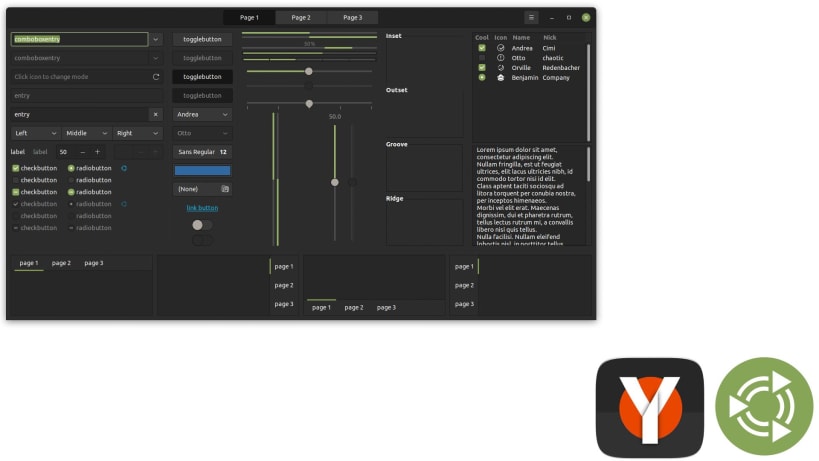
Task: Switch to Page 2 in the header bar
Action: 301,17
